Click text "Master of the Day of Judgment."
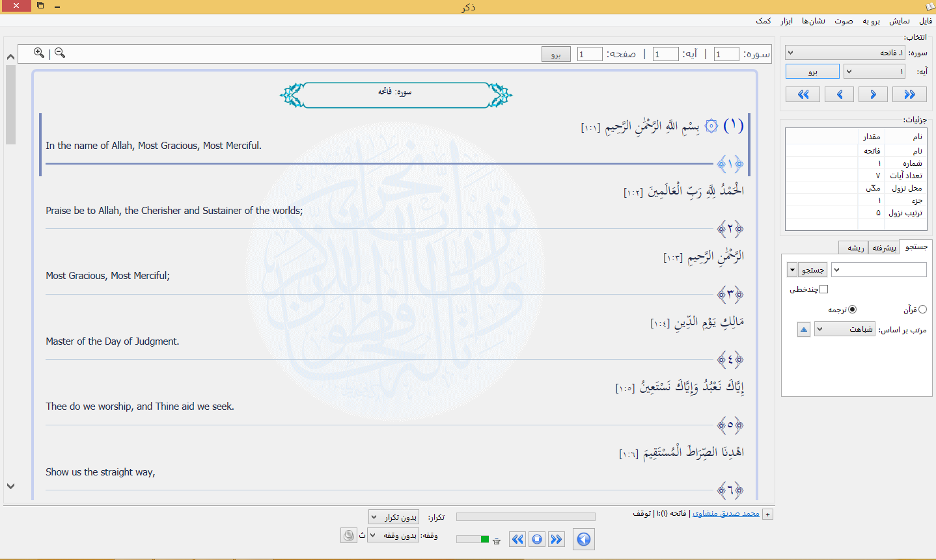936x560 pixels. 113,341
